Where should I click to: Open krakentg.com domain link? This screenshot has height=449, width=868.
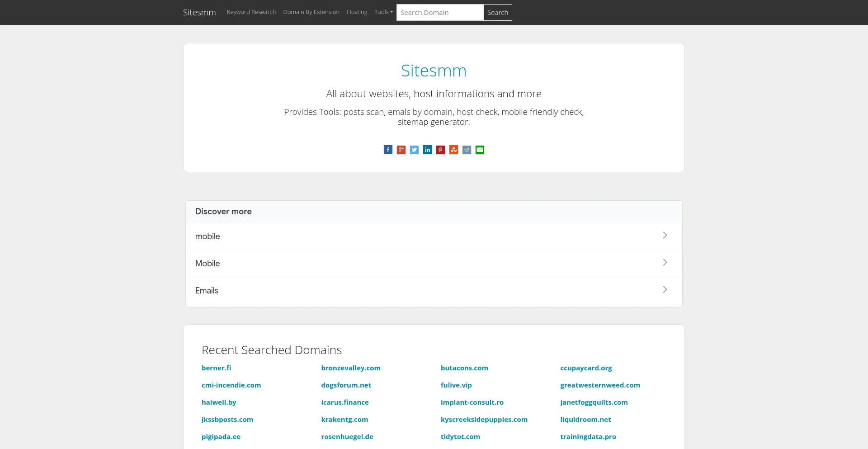click(344, 420)
